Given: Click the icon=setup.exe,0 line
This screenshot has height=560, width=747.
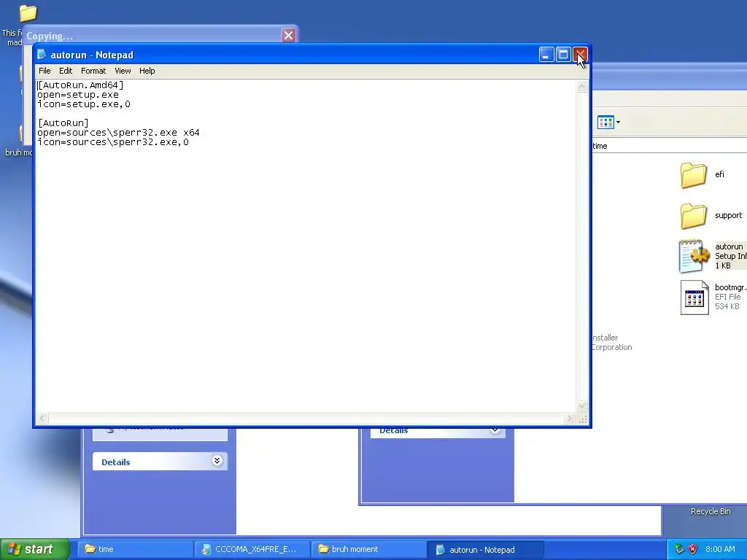Looking at the screenshot, I should click(x=84, y=104).
